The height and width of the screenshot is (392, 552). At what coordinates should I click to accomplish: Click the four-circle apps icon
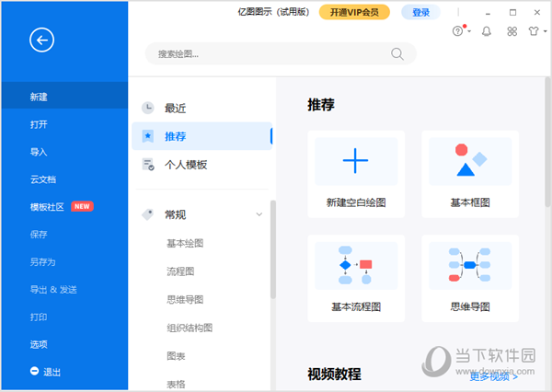point(512,31)
